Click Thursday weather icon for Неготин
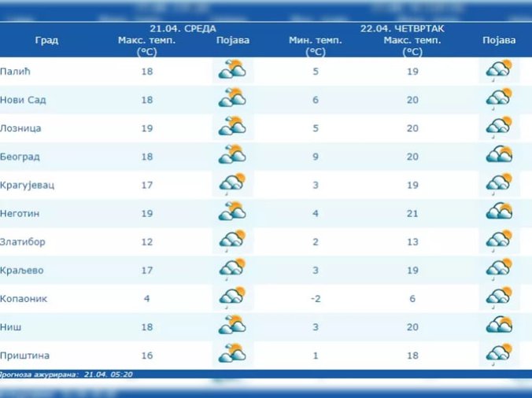 pyautogui.click(x=499, y=212)
